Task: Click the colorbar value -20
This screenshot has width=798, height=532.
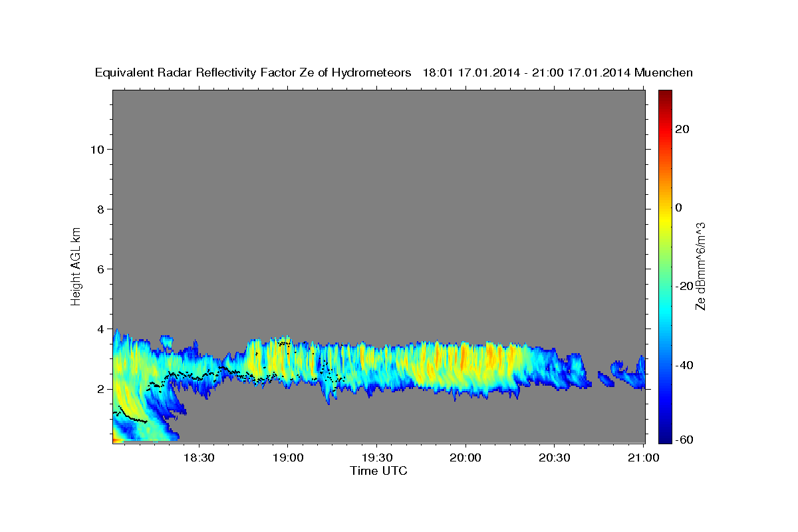Action: pyautogui.click(x=684, y=286)
